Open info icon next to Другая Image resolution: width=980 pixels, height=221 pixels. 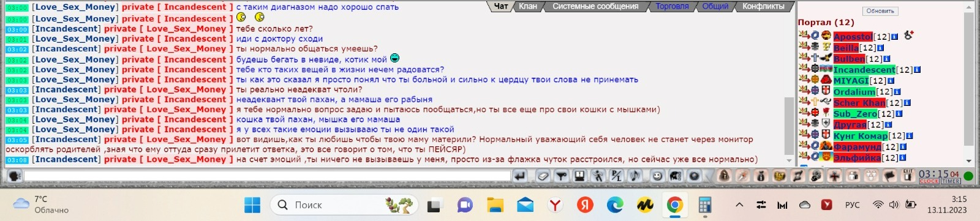888,125
